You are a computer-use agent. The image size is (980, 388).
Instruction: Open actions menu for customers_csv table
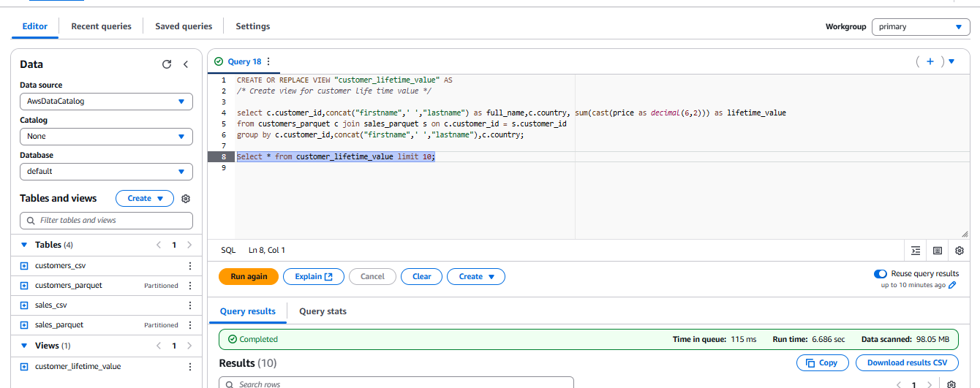tap(190, 266)
